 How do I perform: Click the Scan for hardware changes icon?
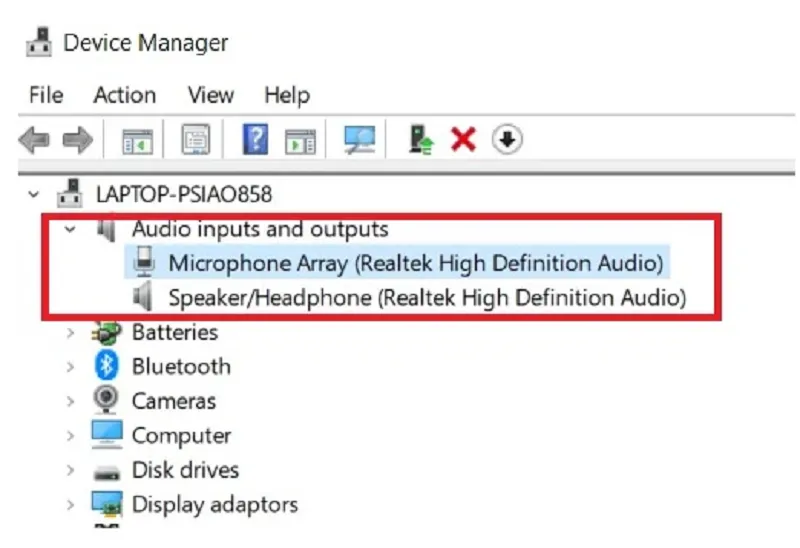pos(359,141)
